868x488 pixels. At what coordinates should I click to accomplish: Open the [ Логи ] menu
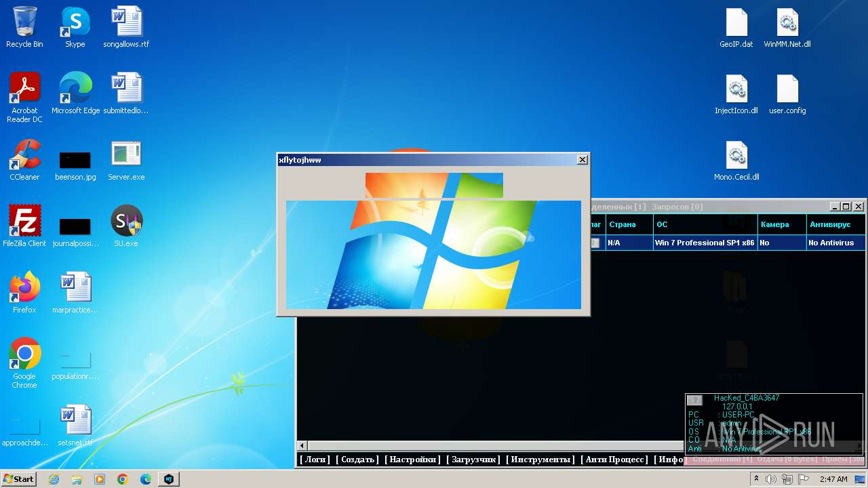click(x=315, y=460)
